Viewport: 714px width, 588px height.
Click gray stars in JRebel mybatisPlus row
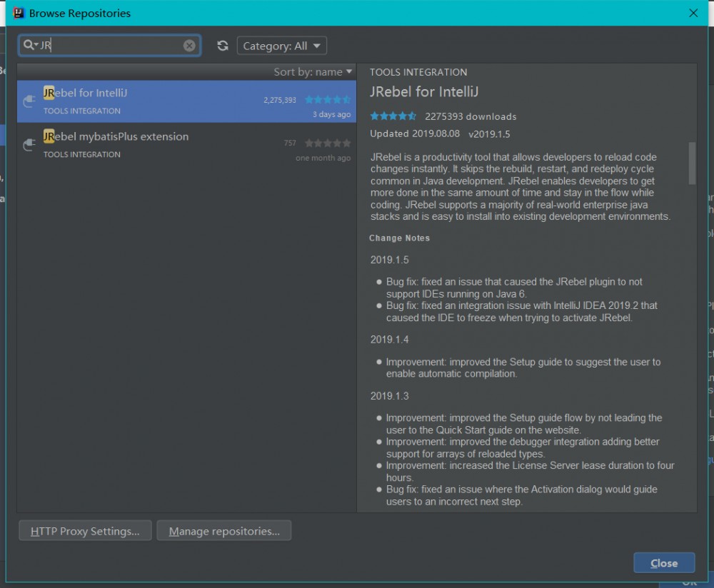(x=328, y=143)
